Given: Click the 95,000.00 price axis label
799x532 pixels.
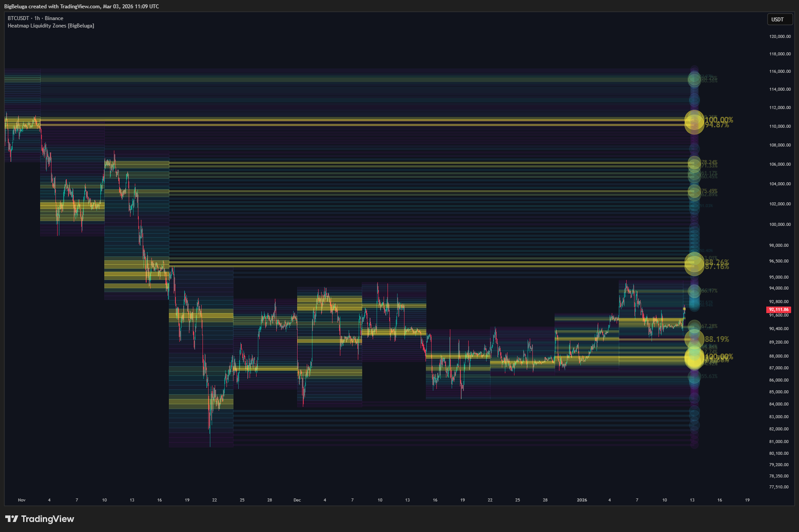Looking at the screenshot, I should [x=779, y=277].
